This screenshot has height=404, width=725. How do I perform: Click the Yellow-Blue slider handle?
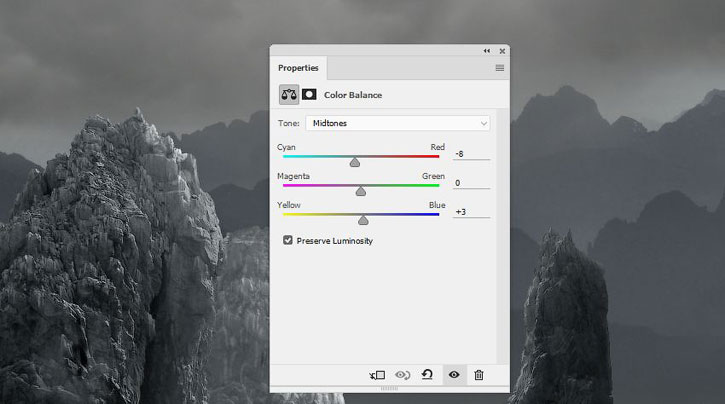[363, 220]
